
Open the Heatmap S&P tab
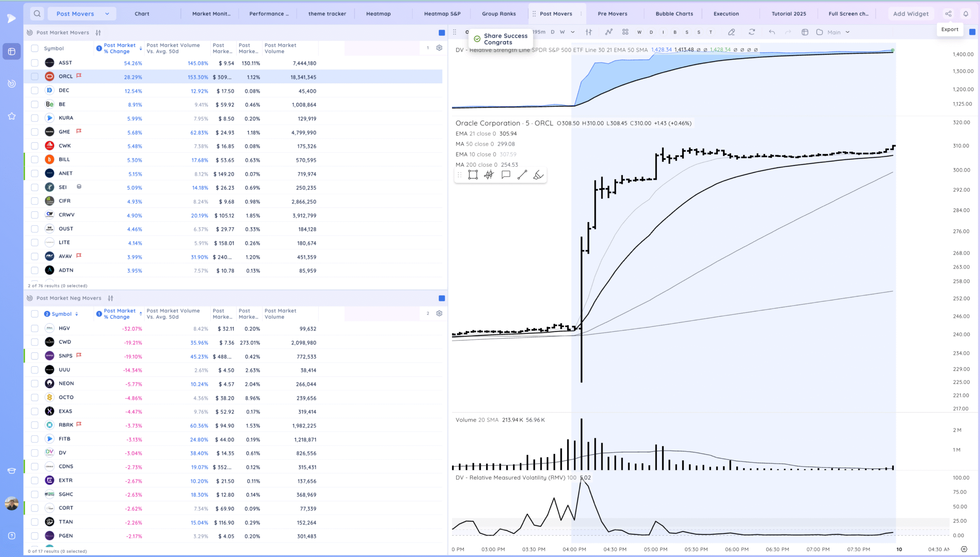coord(442,14)
